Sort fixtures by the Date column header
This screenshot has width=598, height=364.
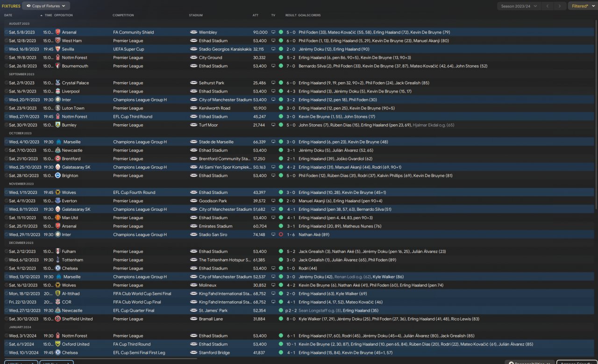pos(8,15)
